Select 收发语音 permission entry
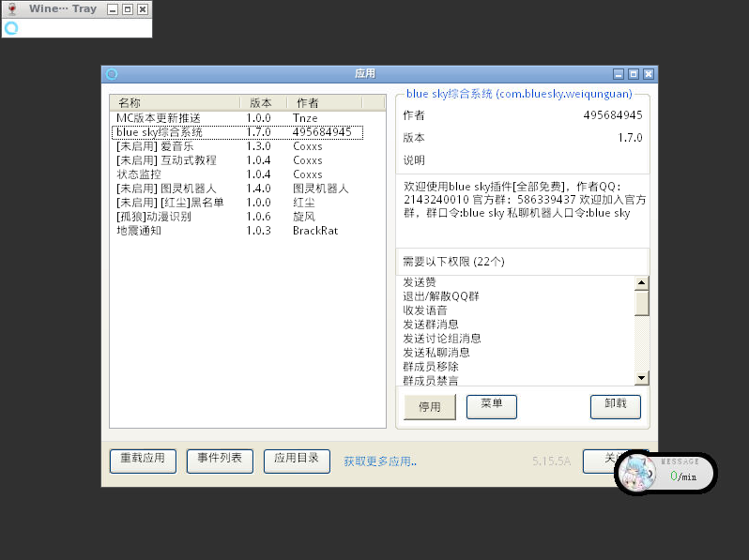The width and height of the screenshot is (749, 560). [x=425, y=310]
